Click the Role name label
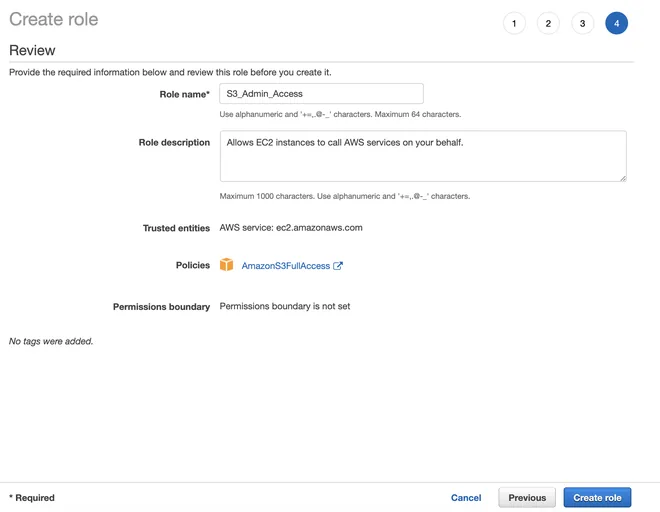Image resolution: width=660 pixels, height=512 pixels. coord(184,94)
